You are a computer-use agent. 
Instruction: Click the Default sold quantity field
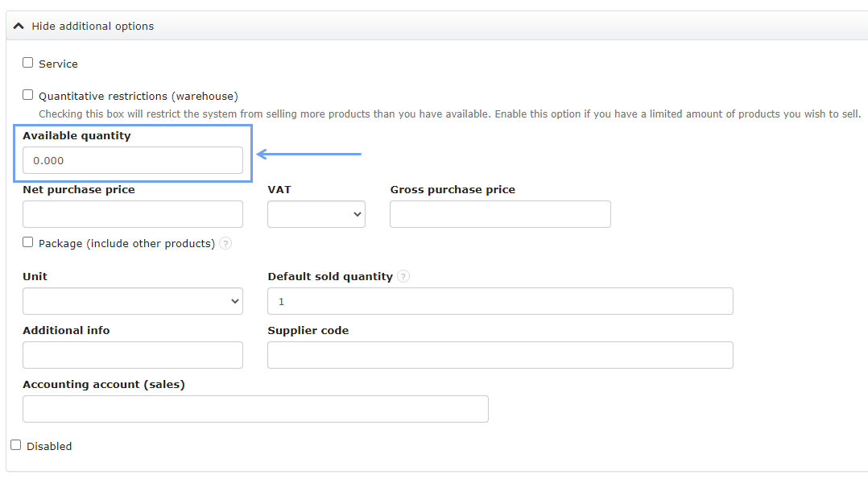pyautogui.click(x=500, y=301)
